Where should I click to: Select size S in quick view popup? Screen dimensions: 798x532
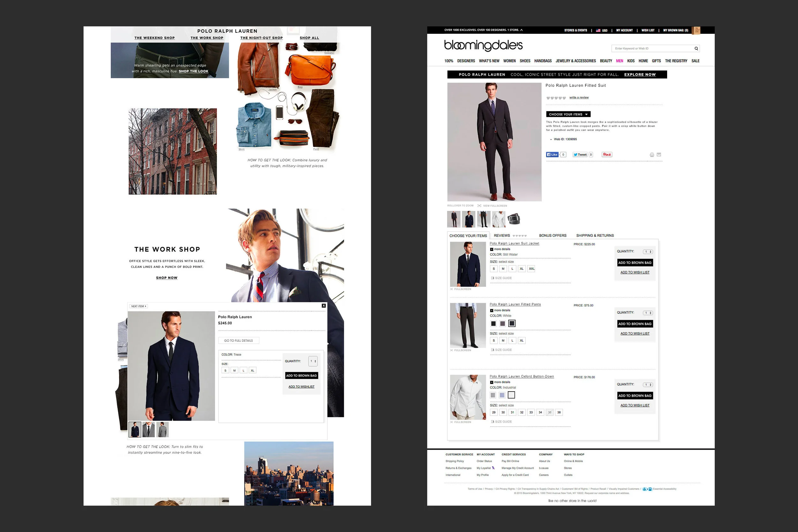pos(225,371)
